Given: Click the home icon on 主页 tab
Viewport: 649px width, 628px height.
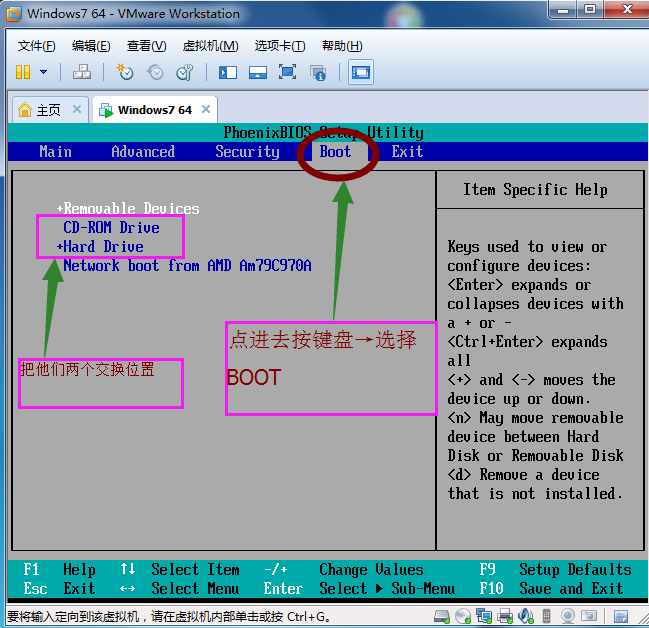Looking at the screenshot, I should [25, 110].
